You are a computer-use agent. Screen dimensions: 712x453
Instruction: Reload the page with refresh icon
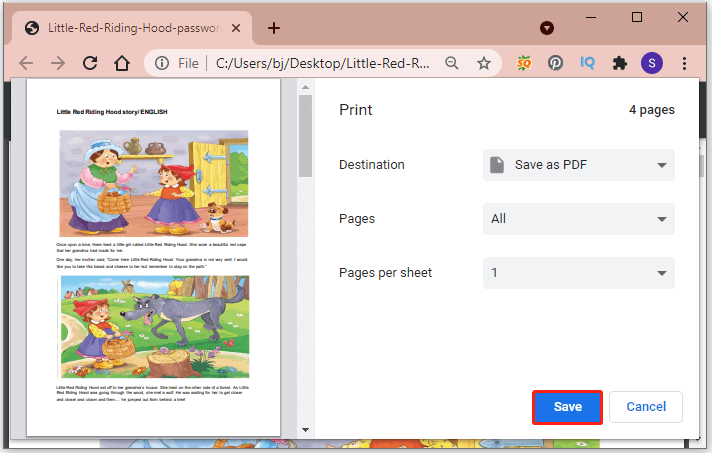[90, 63]
